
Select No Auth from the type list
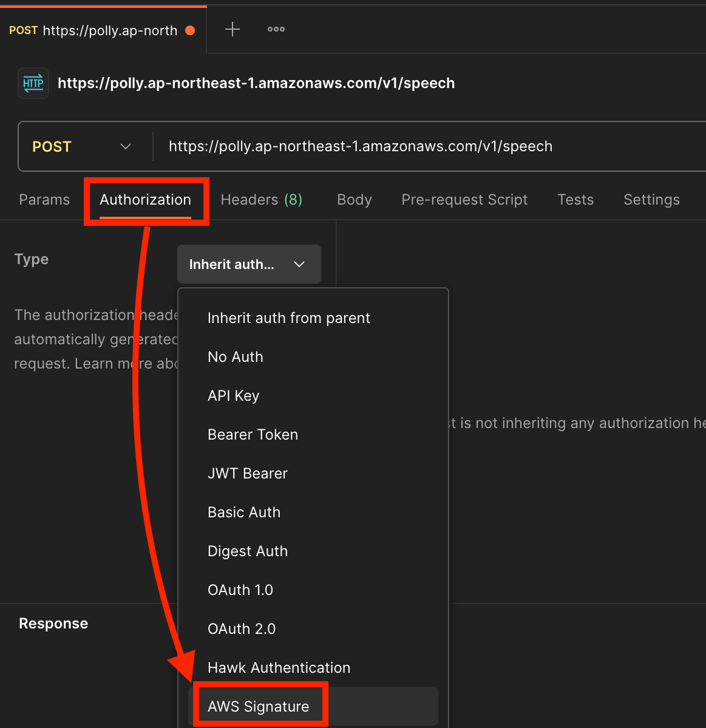pyautogui.click(x=313, y=357)
